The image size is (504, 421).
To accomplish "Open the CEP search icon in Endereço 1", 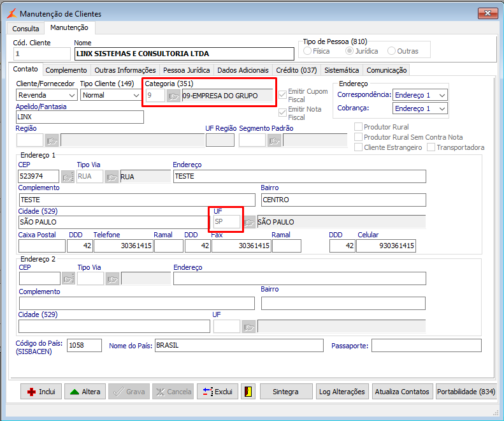I will 68,177.
